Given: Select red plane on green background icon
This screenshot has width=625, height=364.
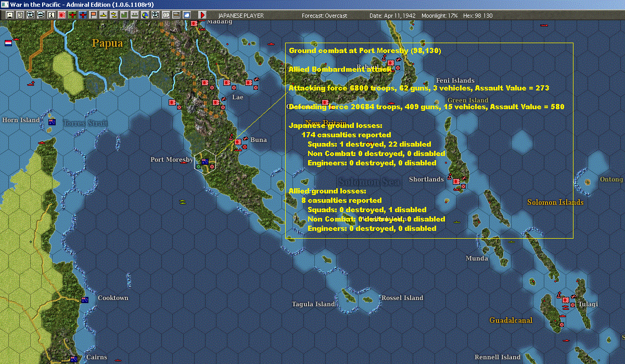Looking at the screenshot, I should pos(72,15).
